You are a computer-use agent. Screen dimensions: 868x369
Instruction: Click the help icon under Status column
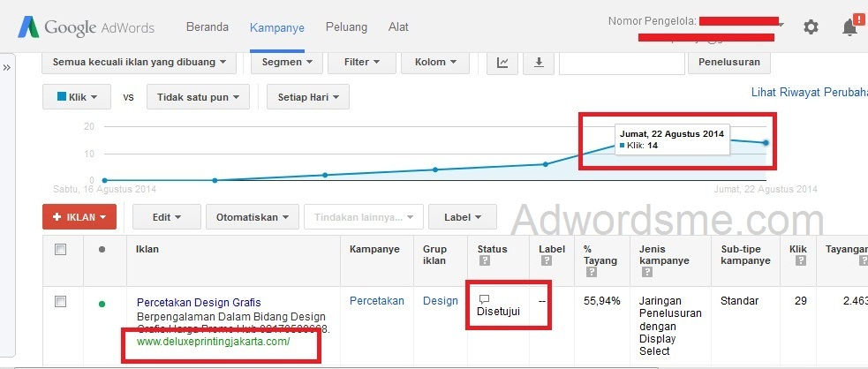click(485, 260)
